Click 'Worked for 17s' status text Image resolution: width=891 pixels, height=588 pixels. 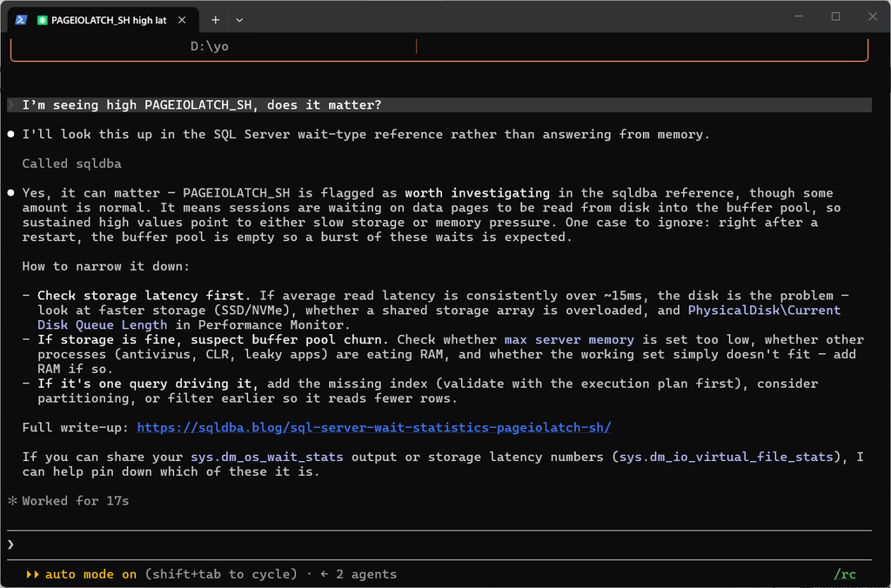click(76, 501)
